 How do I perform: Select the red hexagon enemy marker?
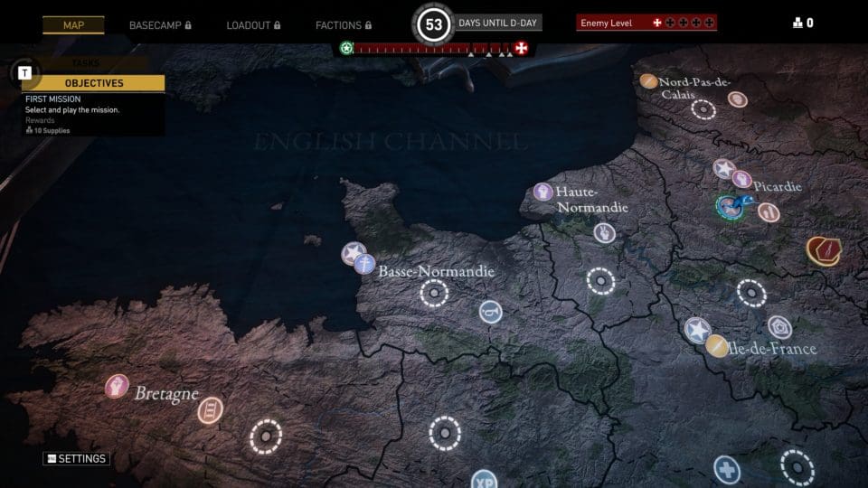[x=823, y=250]
